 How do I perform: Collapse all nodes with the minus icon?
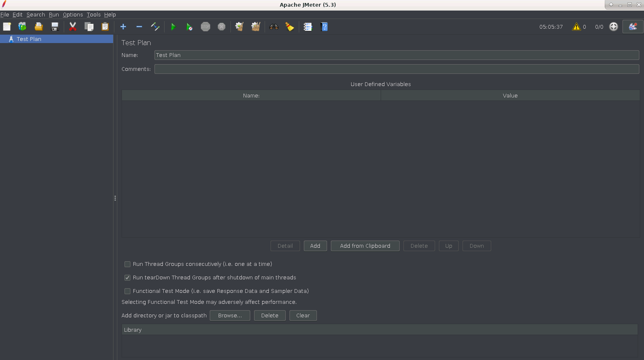pos(139,27)
